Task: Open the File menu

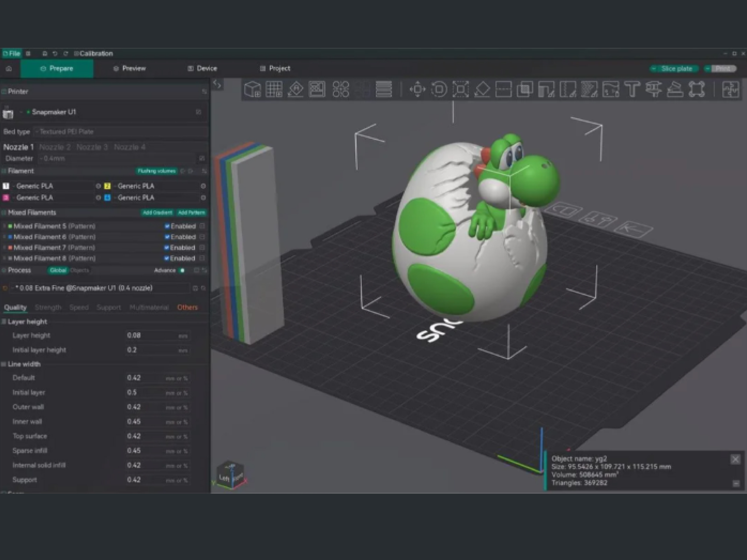Action: tap(12, 53)
